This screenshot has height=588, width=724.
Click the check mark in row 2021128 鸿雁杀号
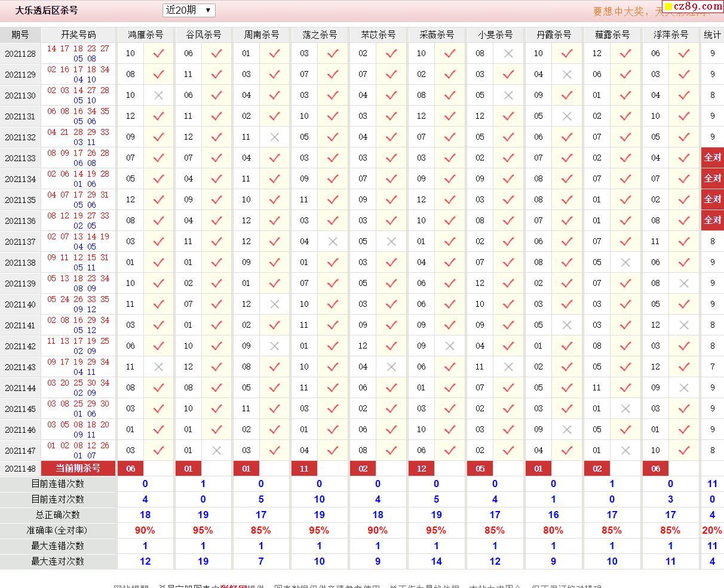point(158,53)
